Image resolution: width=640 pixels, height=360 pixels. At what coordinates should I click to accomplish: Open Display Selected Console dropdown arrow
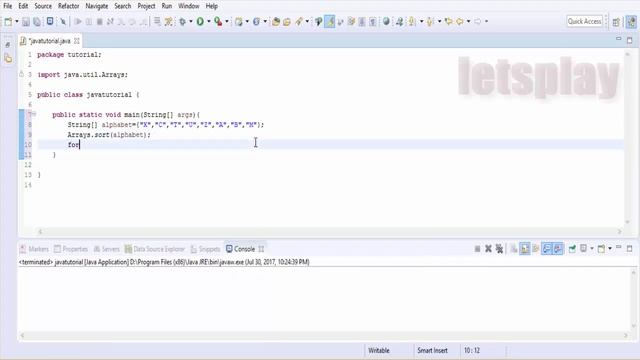coord(592,249)
